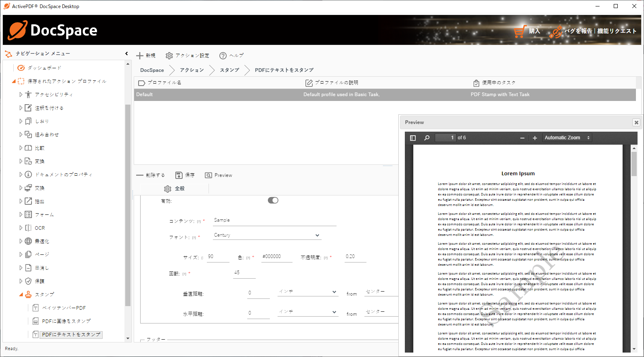This screenshot has height=357, width=644.
Task: Click the 垂直距離 from センター field
Action: [381, 292]
